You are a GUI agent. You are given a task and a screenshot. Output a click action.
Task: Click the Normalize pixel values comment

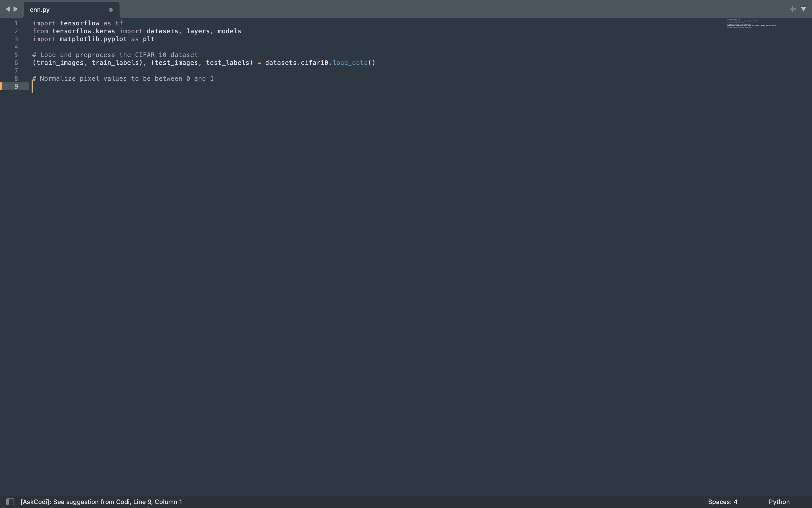123,79
